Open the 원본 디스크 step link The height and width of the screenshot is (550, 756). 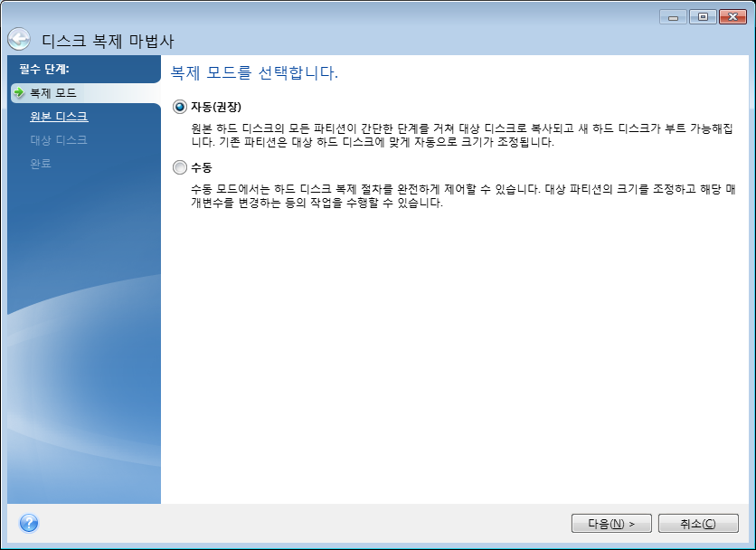coord(59,117)
